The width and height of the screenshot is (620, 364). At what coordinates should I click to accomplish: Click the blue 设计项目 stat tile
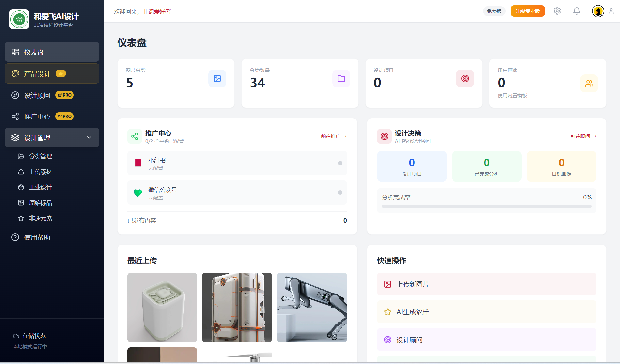(412, 166)
